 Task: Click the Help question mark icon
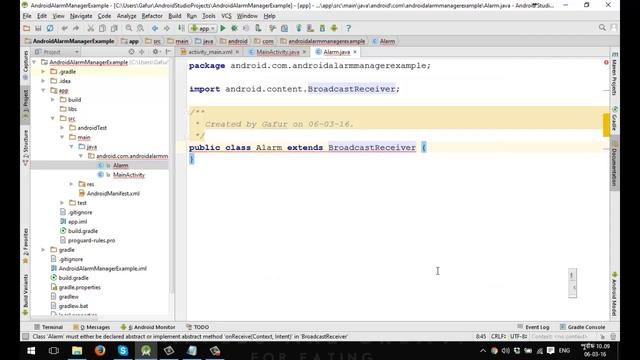tap(348, 28)
